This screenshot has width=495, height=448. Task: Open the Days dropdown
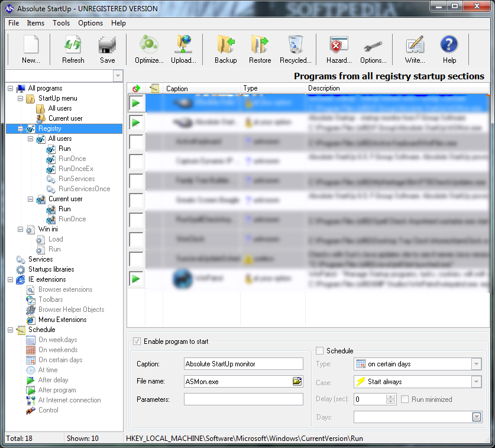click(477, 417)
